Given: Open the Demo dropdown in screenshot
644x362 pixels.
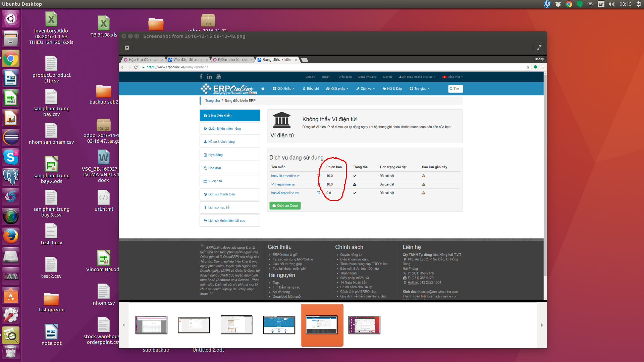Looking at the screenshot, I should click(x=310, y=77).
